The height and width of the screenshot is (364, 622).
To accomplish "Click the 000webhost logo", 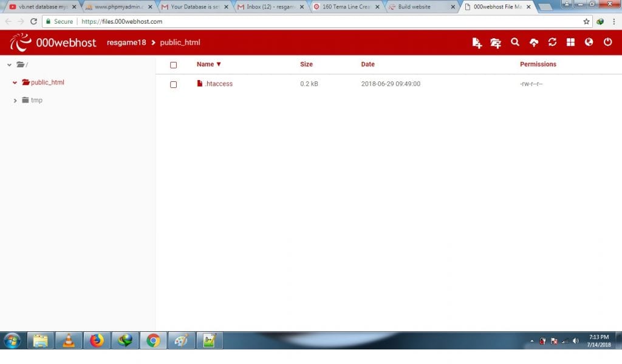I will (53, 42).
